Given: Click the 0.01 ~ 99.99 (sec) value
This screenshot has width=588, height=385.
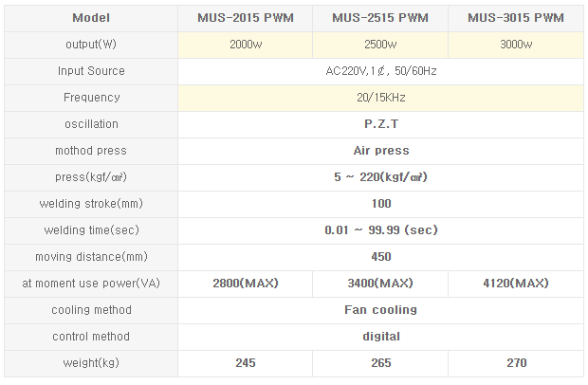Looking at the screenshot, I should (x=381, y=230).
